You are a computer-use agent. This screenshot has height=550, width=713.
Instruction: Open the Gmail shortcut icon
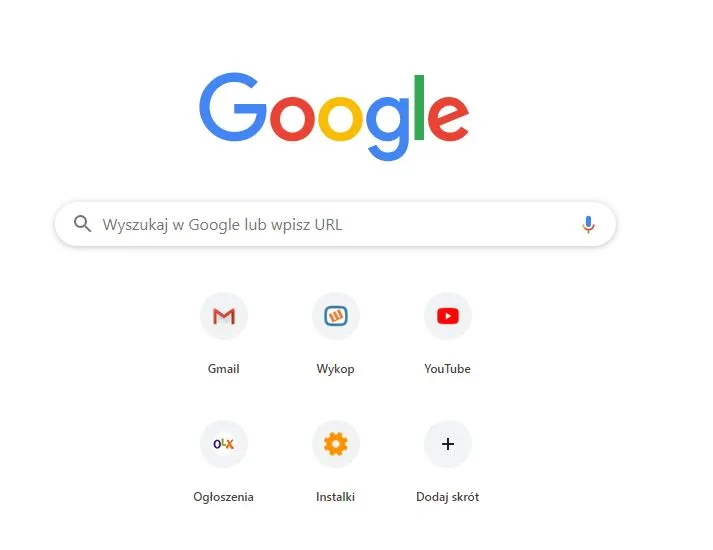point(224,316)
